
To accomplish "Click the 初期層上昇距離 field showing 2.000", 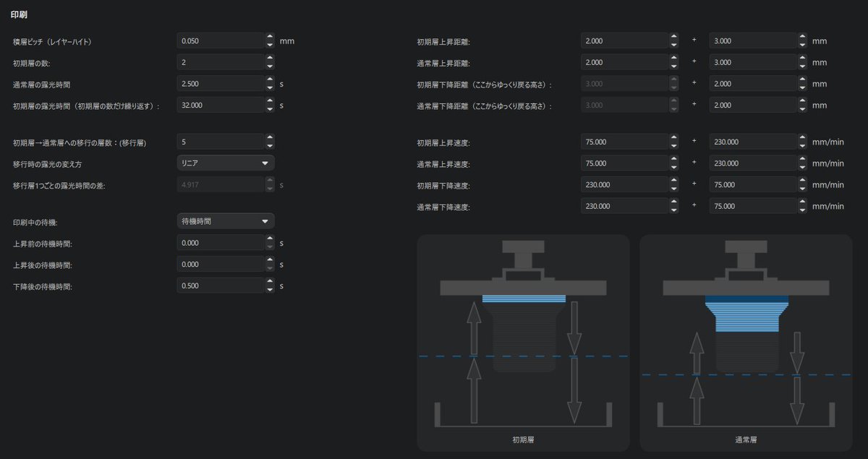I will [x=625, y=41].
